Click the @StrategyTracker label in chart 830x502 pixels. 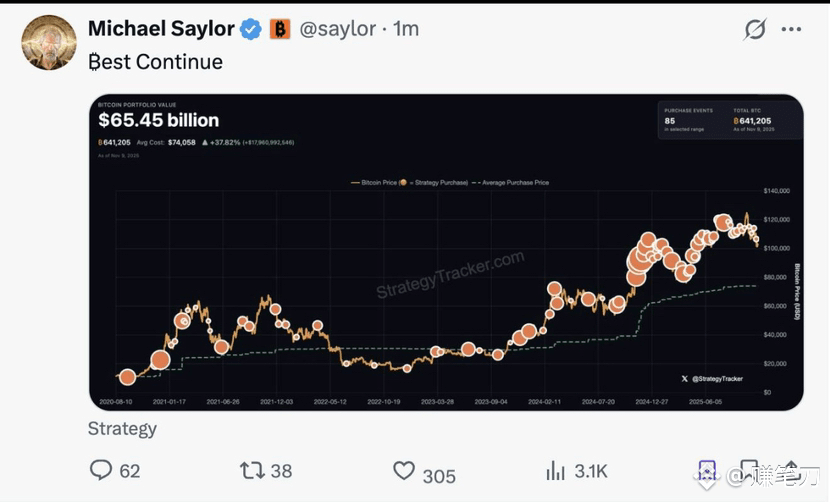coord(716,379)
